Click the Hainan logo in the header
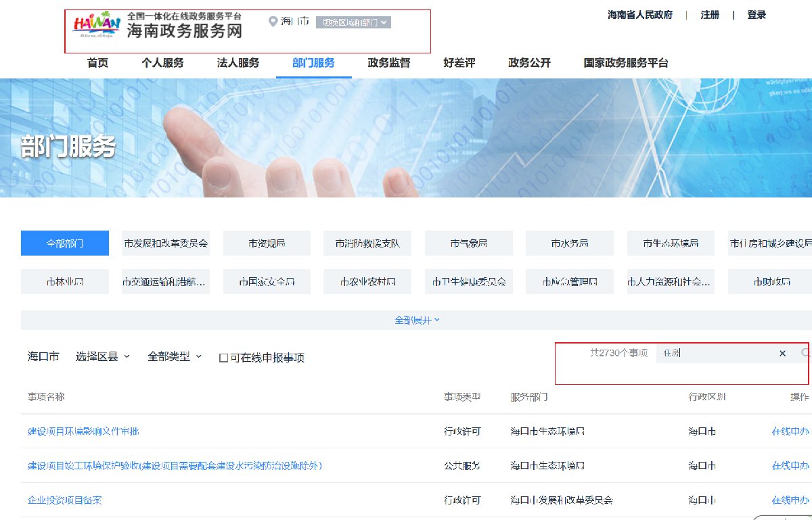Viewport: 812px width, 520px height. [x=97, y=27]
